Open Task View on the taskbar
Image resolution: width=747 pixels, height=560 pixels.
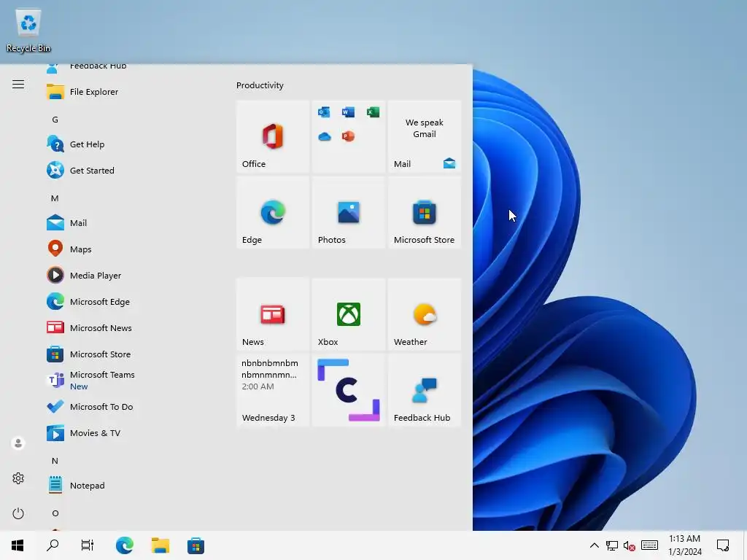(x=88, y=545)
